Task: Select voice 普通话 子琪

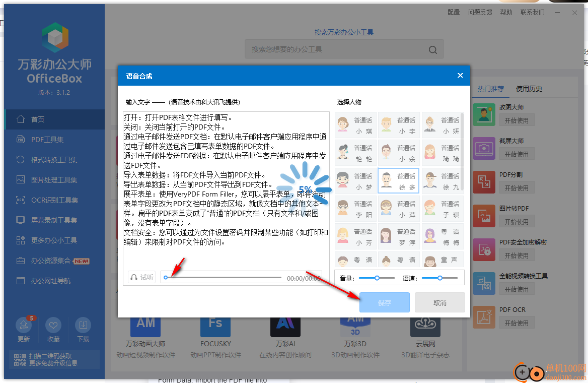Action: [442, 209]
